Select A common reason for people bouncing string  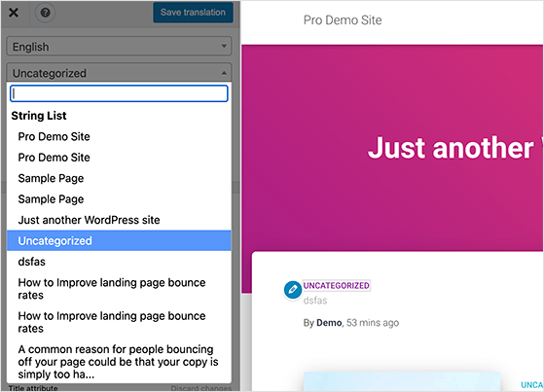(119, 362)
